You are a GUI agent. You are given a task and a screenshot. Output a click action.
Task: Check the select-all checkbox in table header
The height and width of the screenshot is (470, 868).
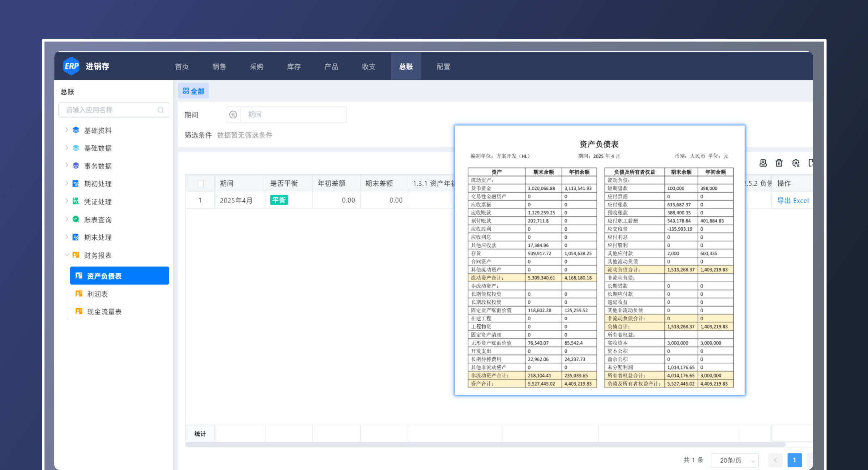tap(200, 183)
